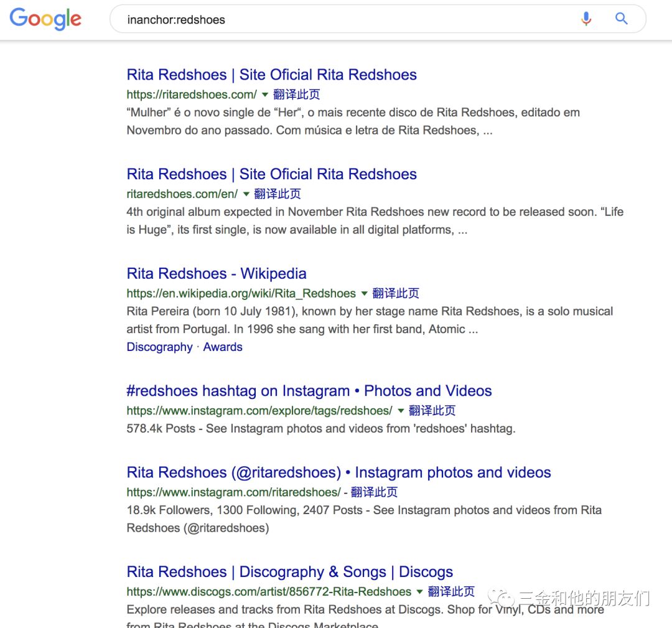The width and height of the screenshot is (672, 628).
Task: Open Rita Redshoes (@ritaredshoes) Instagram result
Action: coord(338,472)
